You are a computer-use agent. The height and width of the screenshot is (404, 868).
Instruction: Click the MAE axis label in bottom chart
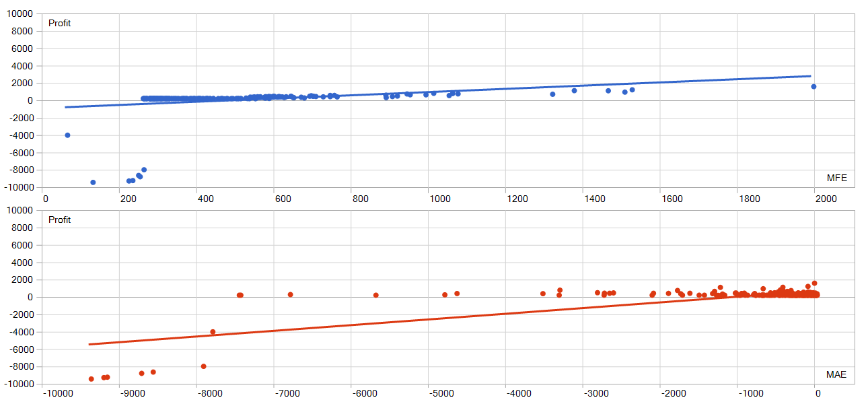click(836, 374)
